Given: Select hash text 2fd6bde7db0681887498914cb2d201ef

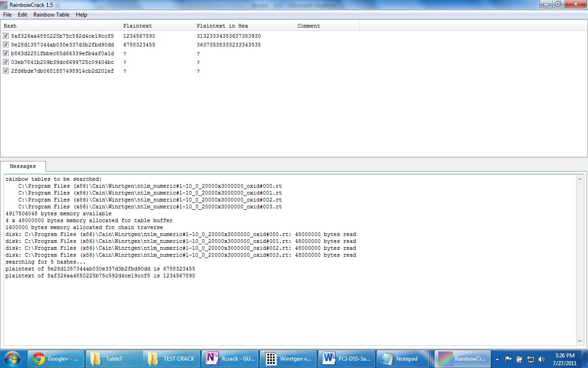Looking at the screenshot, I should click(x=62, y=71).
